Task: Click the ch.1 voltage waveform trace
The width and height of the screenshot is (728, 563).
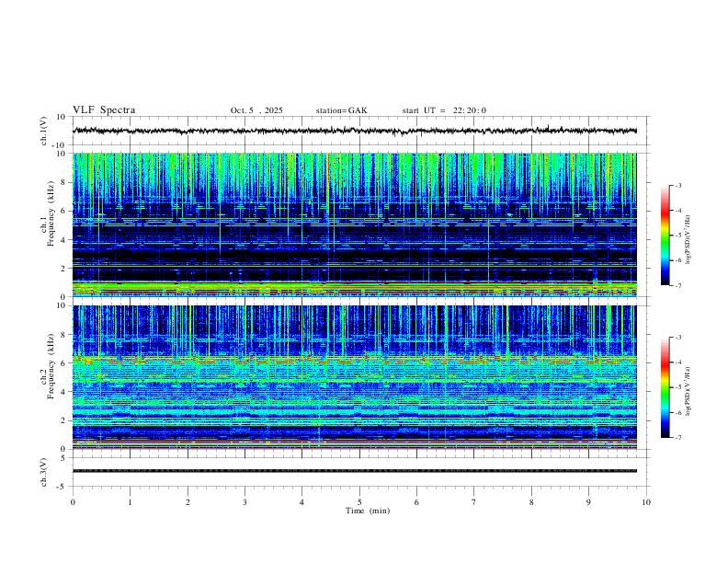Action: point(355,131)
